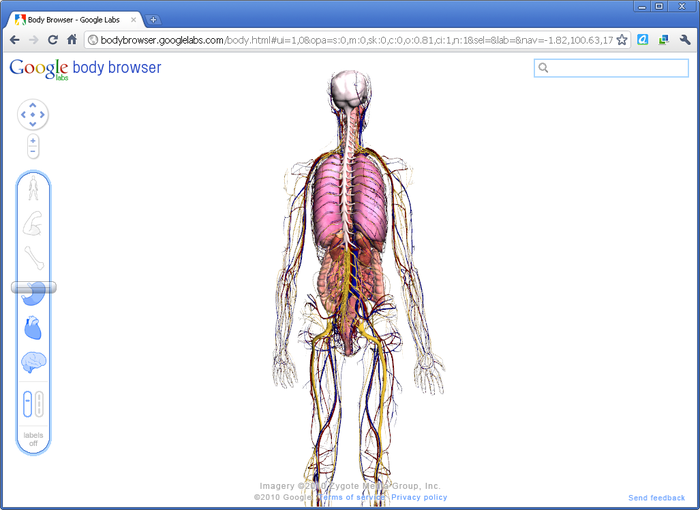Pan the view down with arrow

tap(33, 124)
